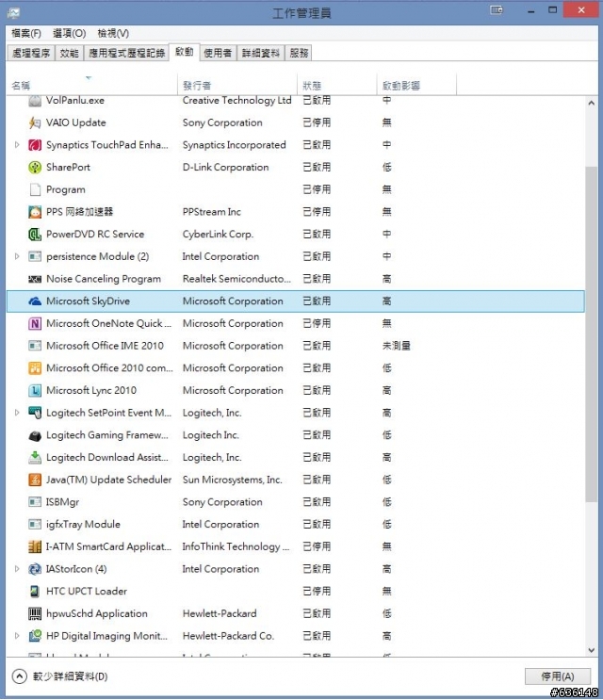Image resolution: width=603 pixels, height=700 pixels.
Task: Open the 檔案(F) menu
Action: (26, 34)
